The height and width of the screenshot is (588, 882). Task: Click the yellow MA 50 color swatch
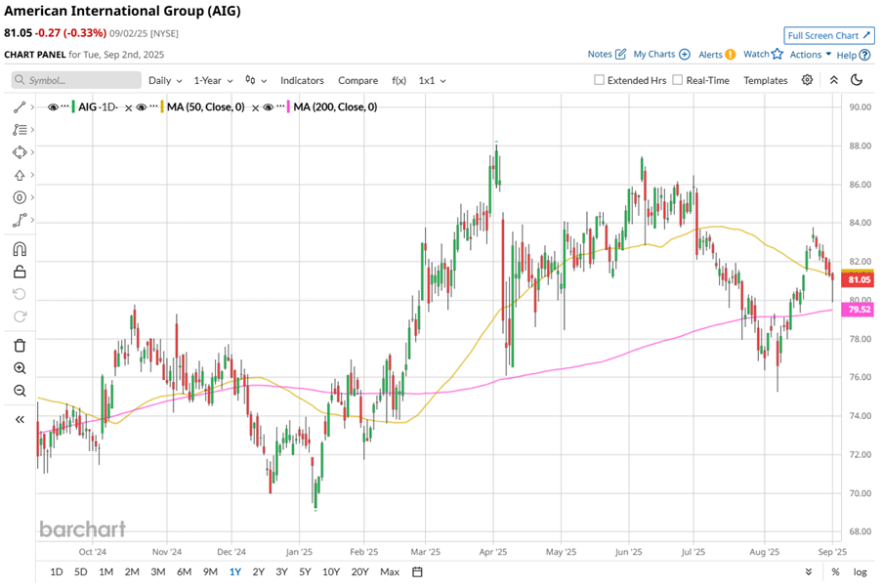[162, 106]
